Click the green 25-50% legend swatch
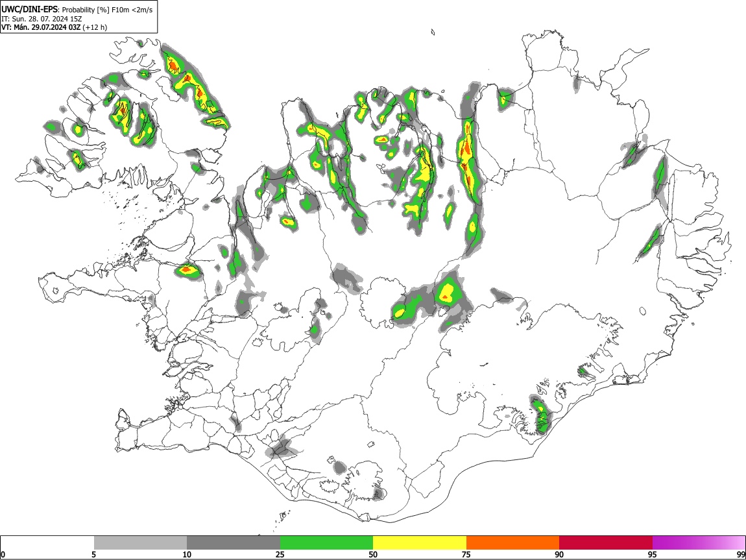Viewport: 746px width, 560px height. point(326,543)
